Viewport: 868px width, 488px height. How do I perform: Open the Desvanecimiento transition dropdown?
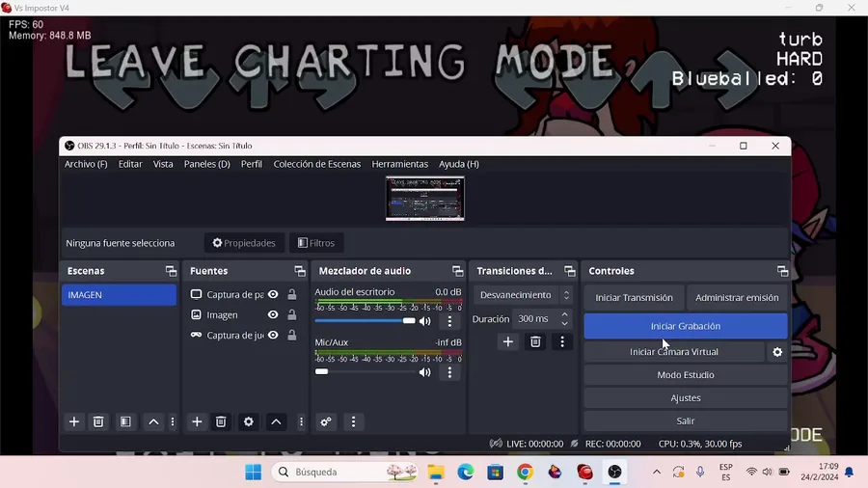(x=523, y=295)
